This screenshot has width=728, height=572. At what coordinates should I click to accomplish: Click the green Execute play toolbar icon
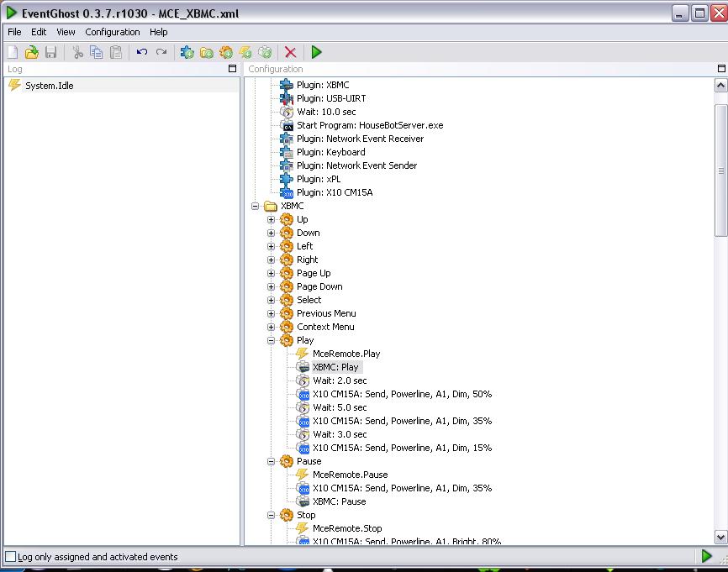(x=317, y=52)
